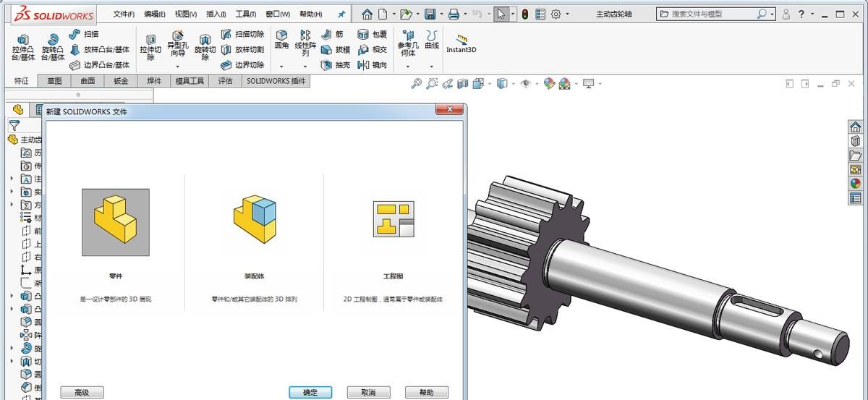Open the 工具(T) menu

[246, 14]
